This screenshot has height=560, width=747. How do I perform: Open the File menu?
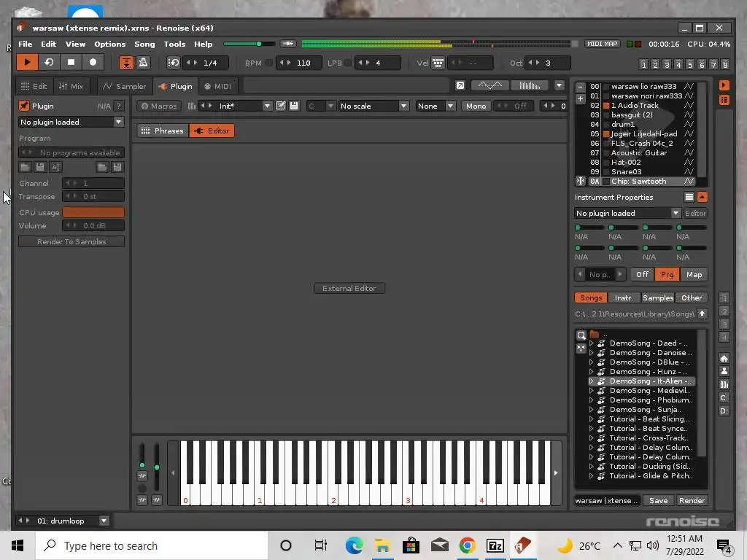pos(26,44)
